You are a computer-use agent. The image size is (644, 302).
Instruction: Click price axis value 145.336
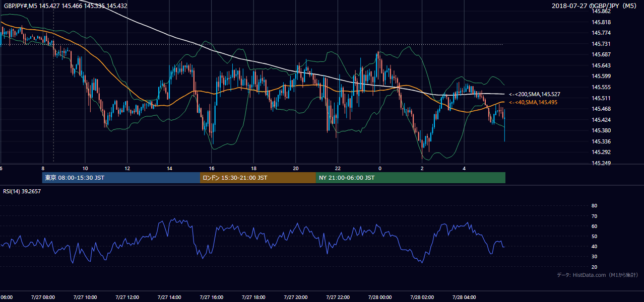[601, 141]
